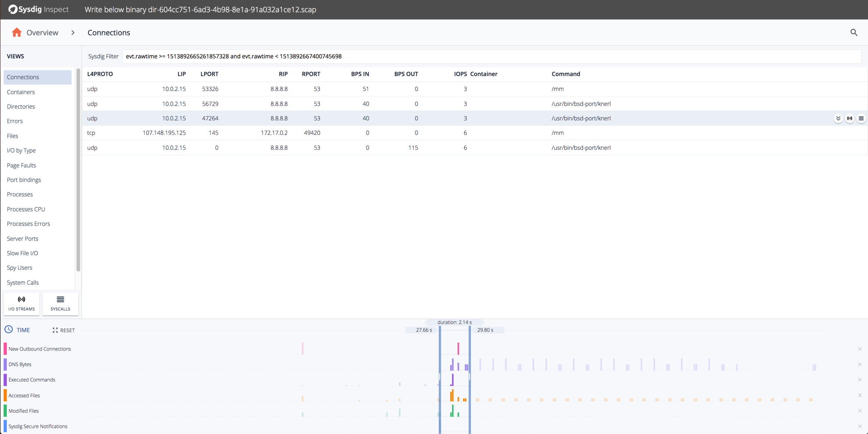Select the Server Ports view

pyautogui.click(x=37, y=238)
